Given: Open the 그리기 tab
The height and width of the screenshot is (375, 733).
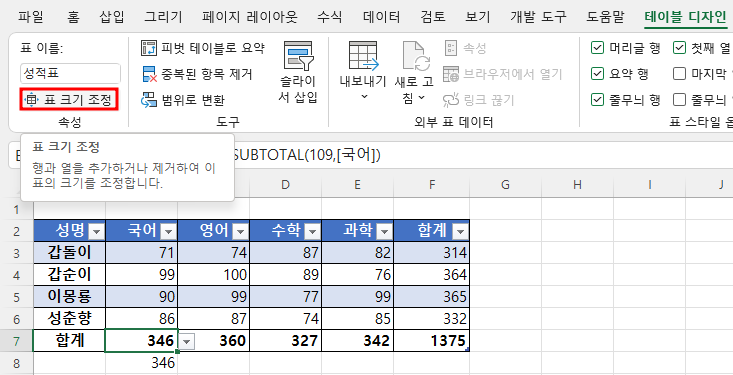Looking at the screenshot, I should pyautogui.click(x=163, y=17).
